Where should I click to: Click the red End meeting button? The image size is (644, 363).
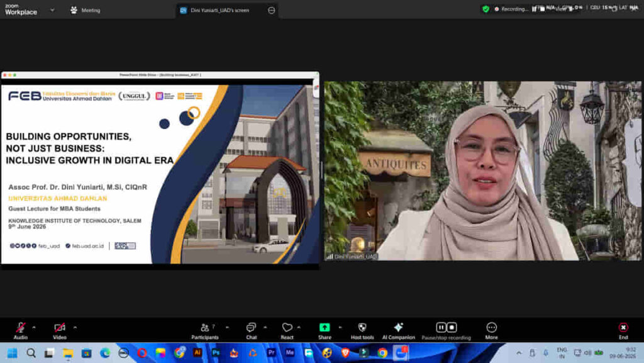coord(623,331)
